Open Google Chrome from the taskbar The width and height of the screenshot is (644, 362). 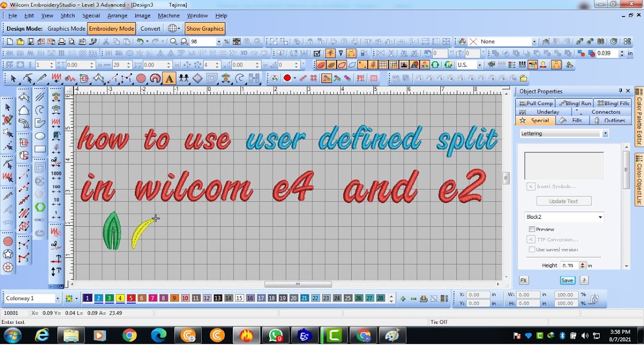[129, 335]
